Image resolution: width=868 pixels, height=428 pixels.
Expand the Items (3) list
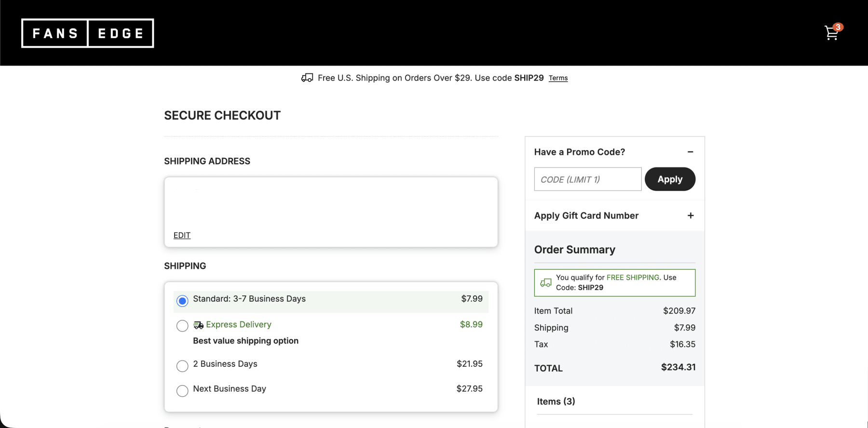coord(556,401)
